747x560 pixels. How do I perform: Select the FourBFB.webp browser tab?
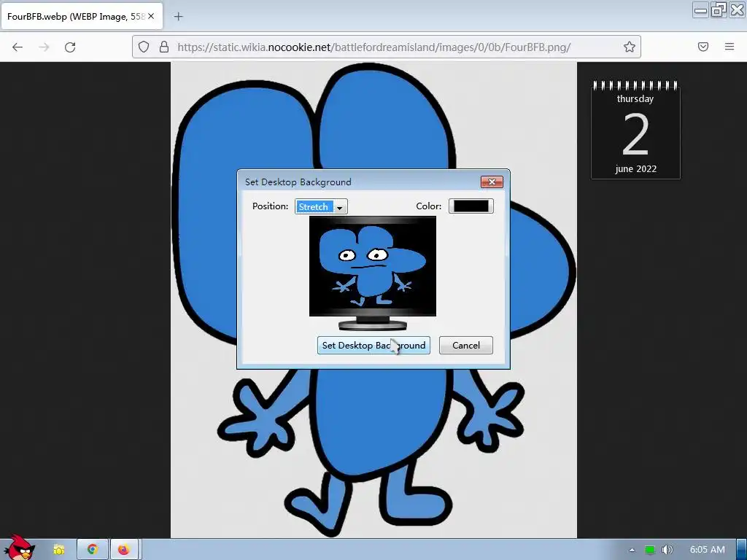pos(82,16)
